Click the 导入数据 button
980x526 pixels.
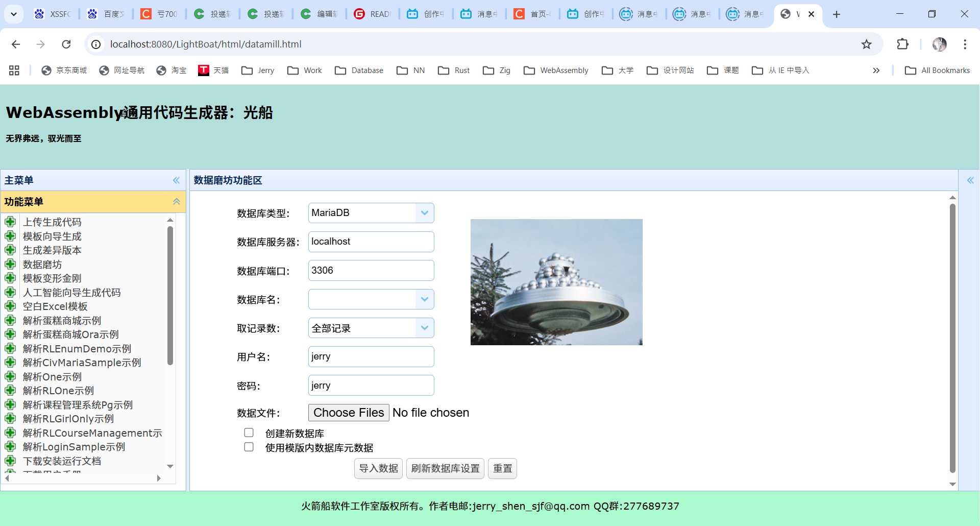378,468
